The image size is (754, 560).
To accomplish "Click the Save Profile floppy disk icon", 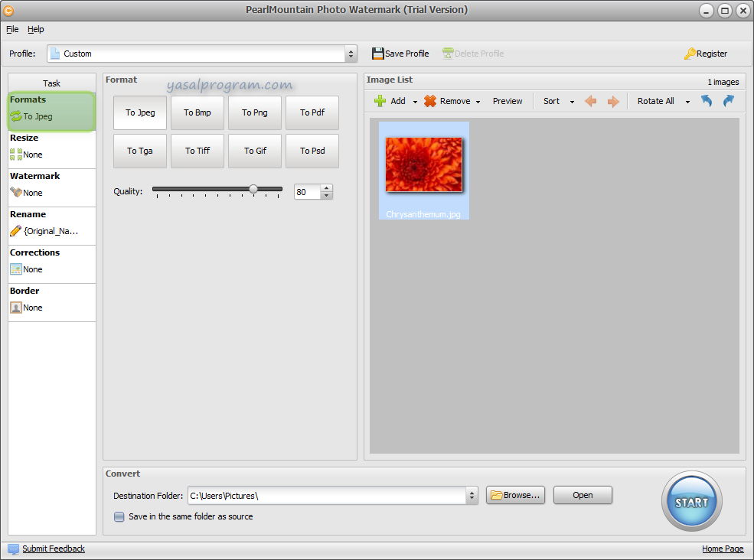I will (377, 54).
